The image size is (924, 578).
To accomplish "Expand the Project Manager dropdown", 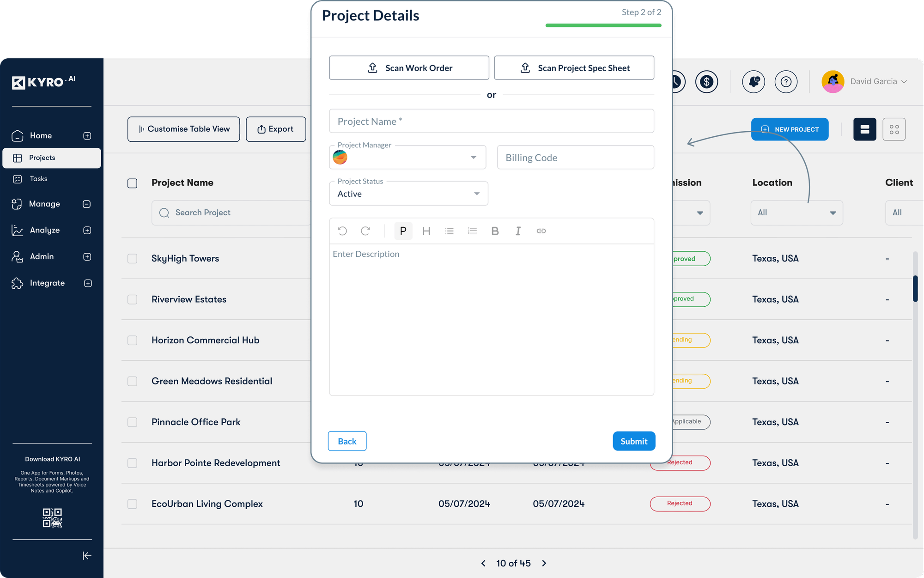I will pyautogui.click(x=473, y=157).
